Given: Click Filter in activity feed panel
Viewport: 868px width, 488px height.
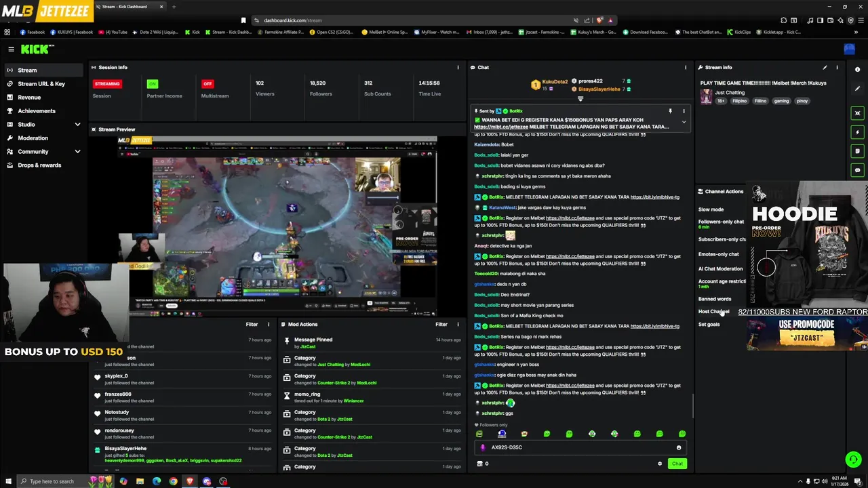Looking at the screenshot, I should 252,324.
